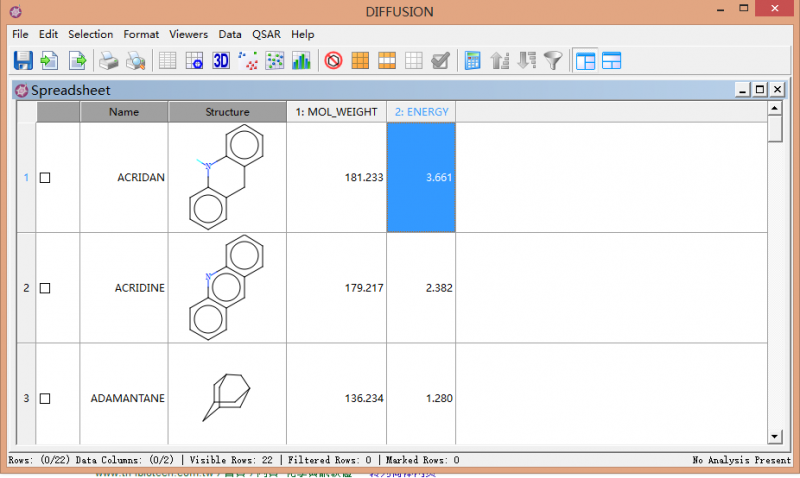Minimize the Spreadsheet sub-window
The image size is (800, 478).
coord(743,90)
